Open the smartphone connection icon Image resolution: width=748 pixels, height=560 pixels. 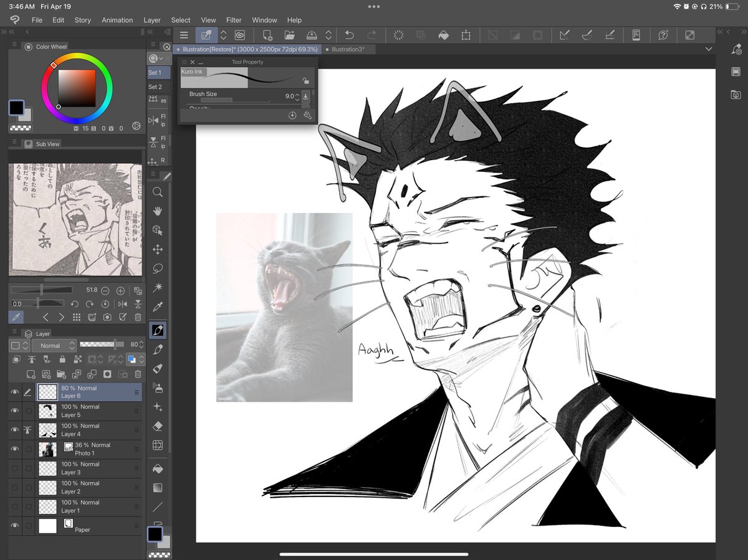coord(636,36)
